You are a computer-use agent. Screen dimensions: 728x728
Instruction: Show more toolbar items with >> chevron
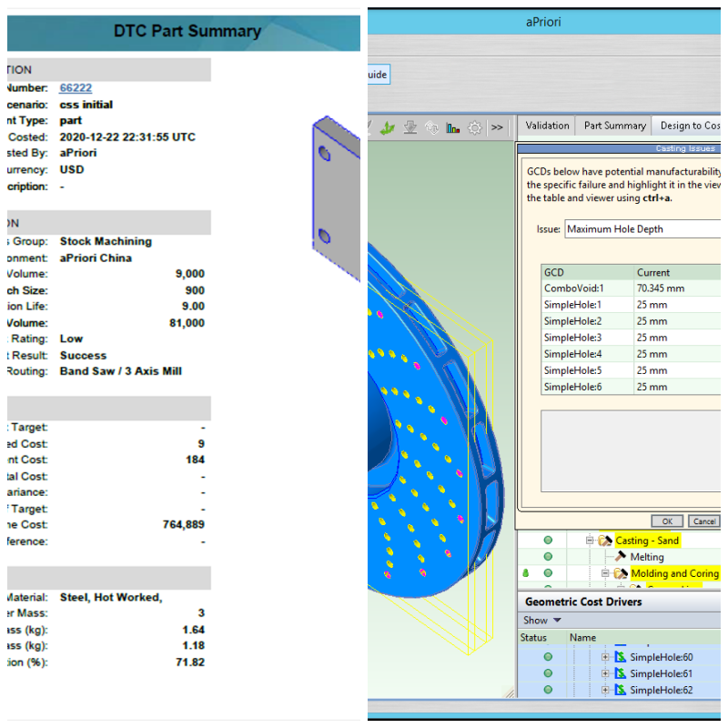tap(497, 127)
